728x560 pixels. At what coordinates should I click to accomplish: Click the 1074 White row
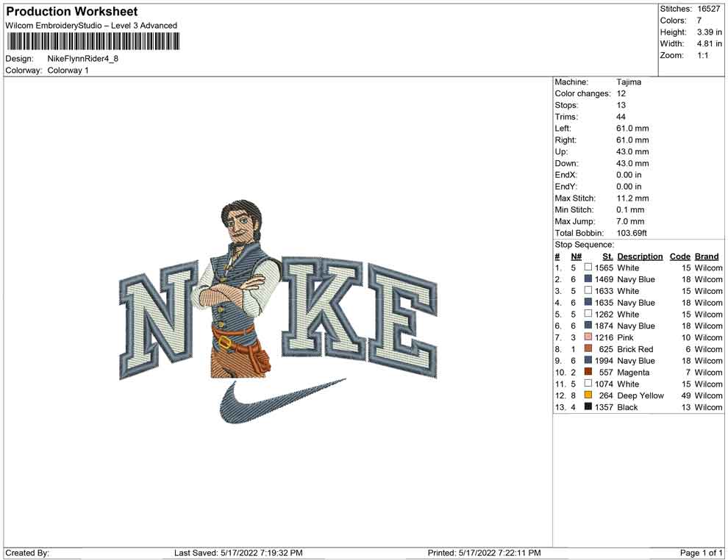(638, 384)
